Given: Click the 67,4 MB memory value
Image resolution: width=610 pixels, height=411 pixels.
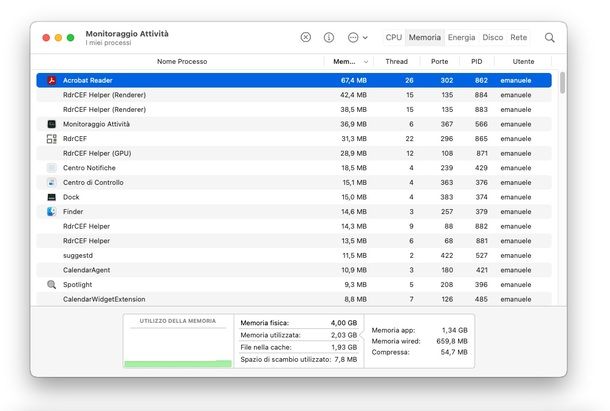Looking at the screenshot, I should pos(354,80).
